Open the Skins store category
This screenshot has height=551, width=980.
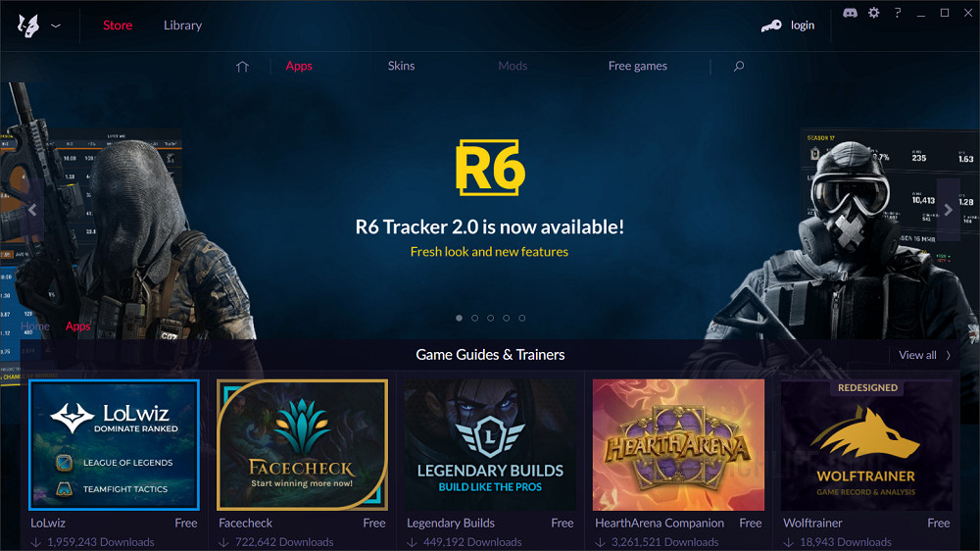(x=401, y=66)
